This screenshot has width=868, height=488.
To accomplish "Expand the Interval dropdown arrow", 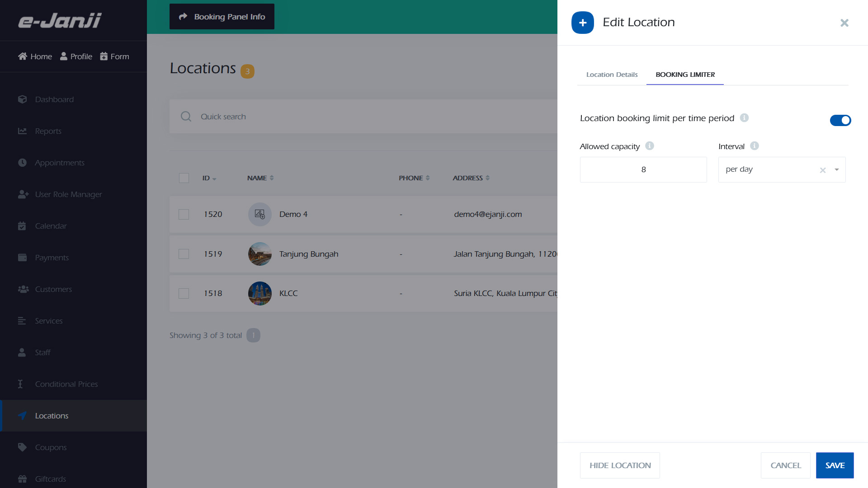I will pyautogui.click(x=837, y=170).
